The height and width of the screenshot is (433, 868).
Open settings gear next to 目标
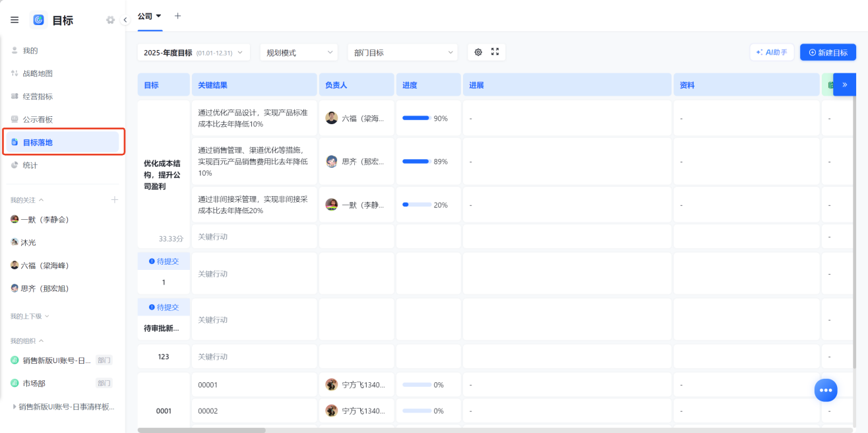[110, 20]
